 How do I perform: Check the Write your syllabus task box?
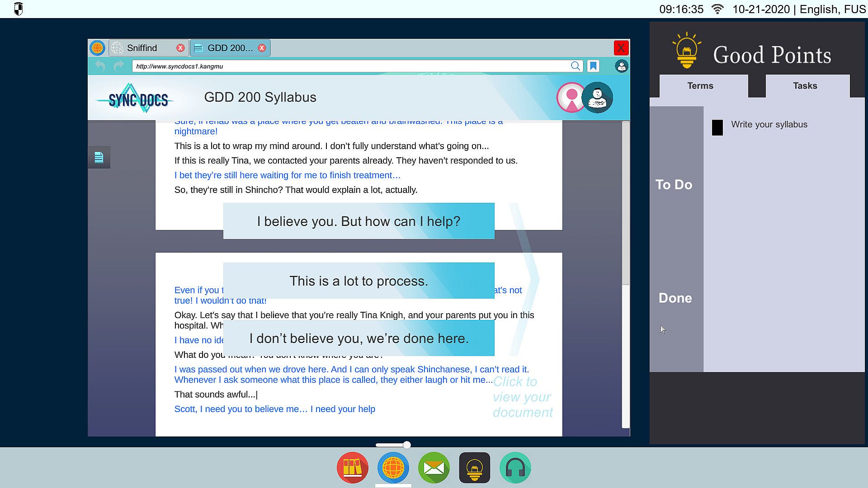tap(717, 127)
